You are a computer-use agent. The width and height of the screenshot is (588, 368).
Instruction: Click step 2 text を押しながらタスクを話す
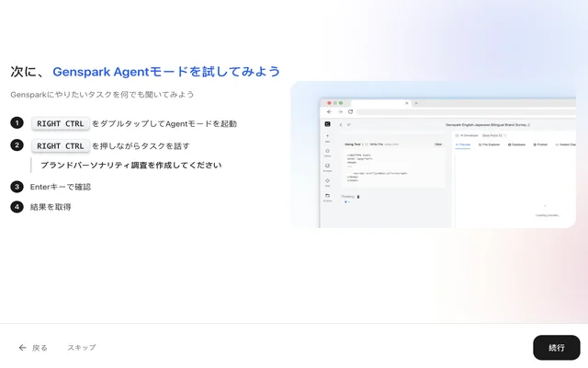(141, 145)
